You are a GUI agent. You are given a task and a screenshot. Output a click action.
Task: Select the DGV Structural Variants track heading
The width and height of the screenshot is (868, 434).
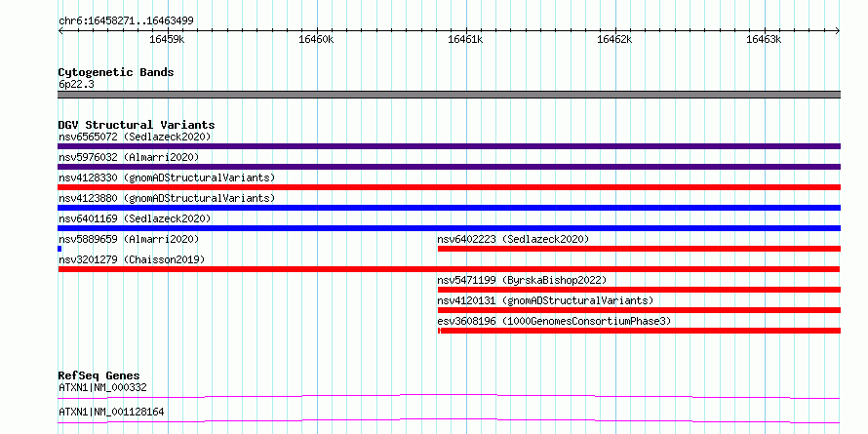[137, 125]
